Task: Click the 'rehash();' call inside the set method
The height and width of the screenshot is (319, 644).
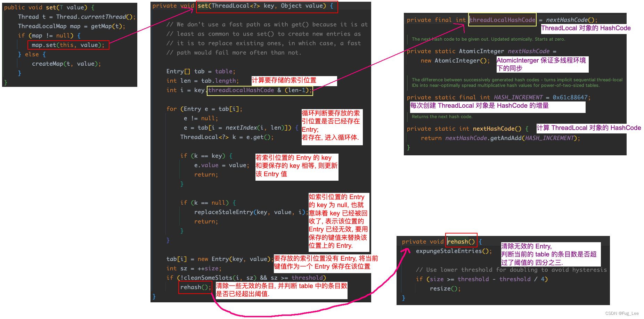Action: 195,287
